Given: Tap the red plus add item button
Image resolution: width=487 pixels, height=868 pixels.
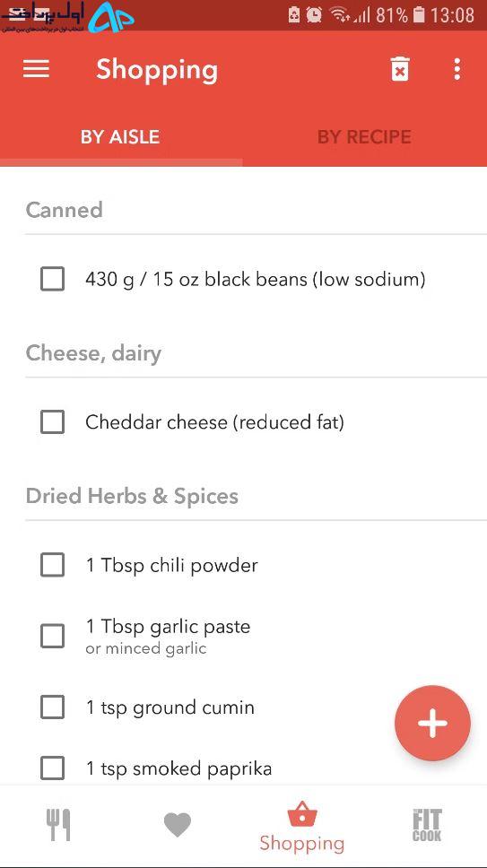Looking at the screenshot, I should click(x=433, y=723).
